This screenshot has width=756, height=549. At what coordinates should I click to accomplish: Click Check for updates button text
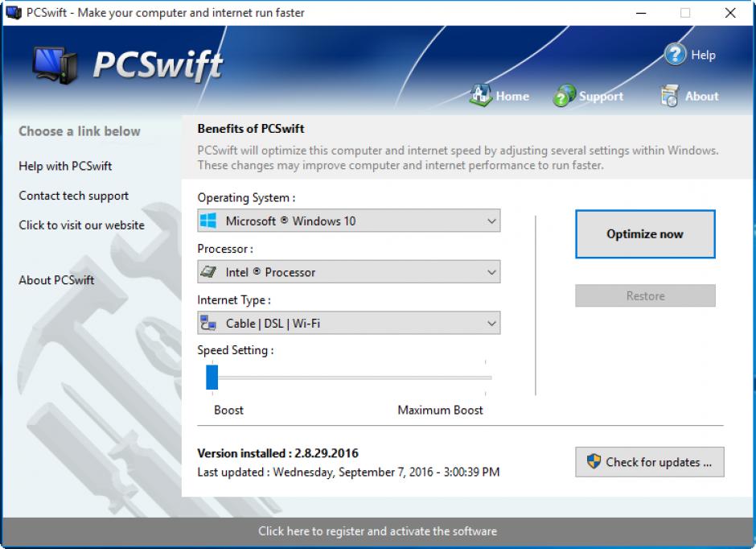click(658, 462)
